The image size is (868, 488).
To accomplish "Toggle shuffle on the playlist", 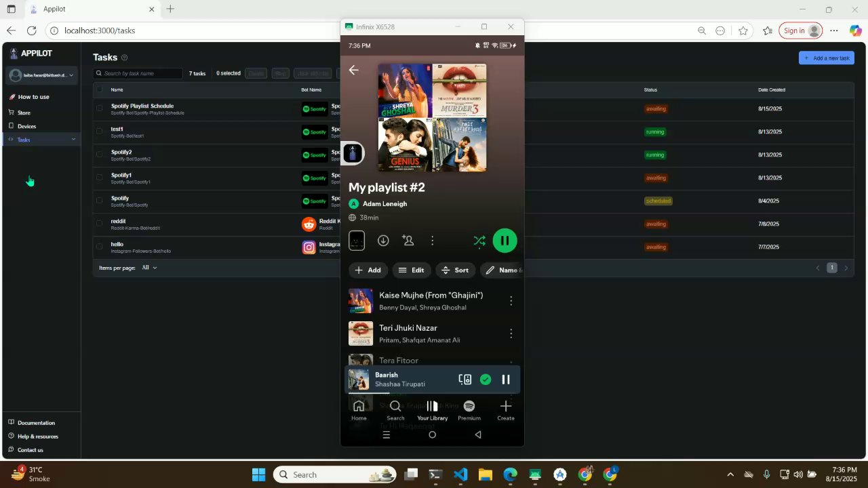I will click(x=479, y=241).
